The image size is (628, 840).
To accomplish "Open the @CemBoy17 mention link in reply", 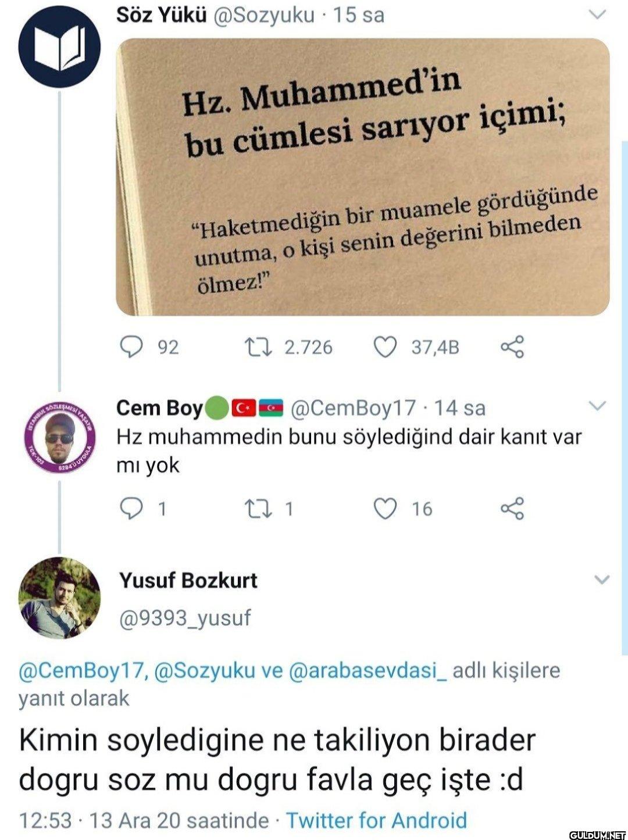I will (81, 670).
